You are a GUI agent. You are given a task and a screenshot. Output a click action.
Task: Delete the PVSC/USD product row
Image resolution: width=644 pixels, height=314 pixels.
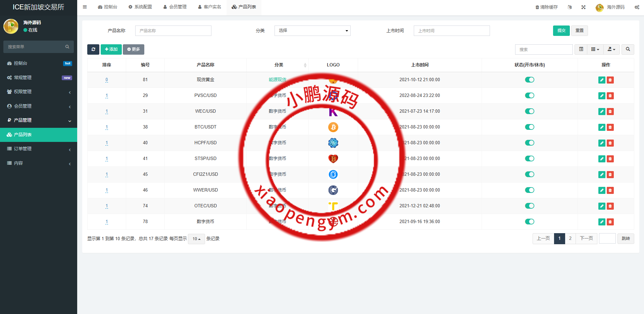click(x=610, y=96)
